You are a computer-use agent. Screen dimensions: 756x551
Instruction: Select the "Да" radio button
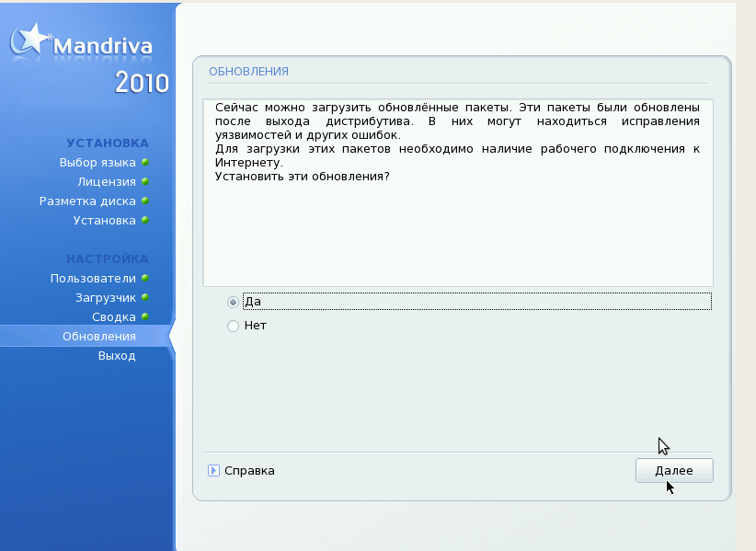point(233,303)
